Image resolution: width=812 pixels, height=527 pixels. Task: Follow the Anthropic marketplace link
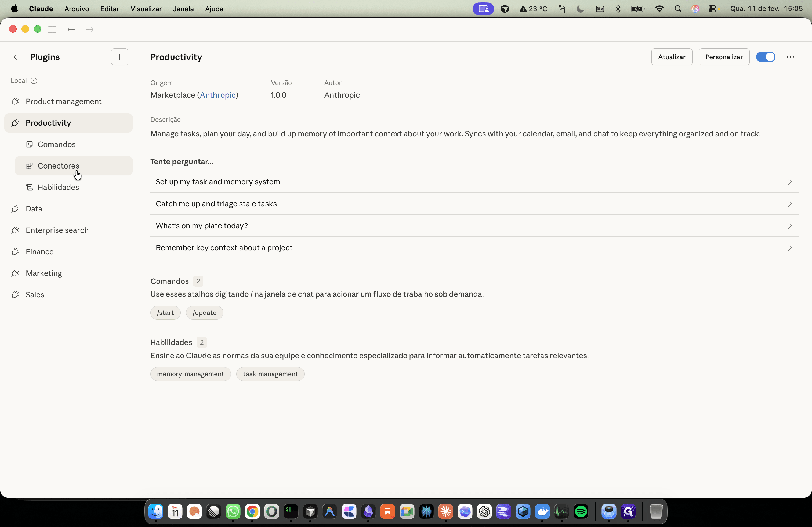(x=218, y=95)
